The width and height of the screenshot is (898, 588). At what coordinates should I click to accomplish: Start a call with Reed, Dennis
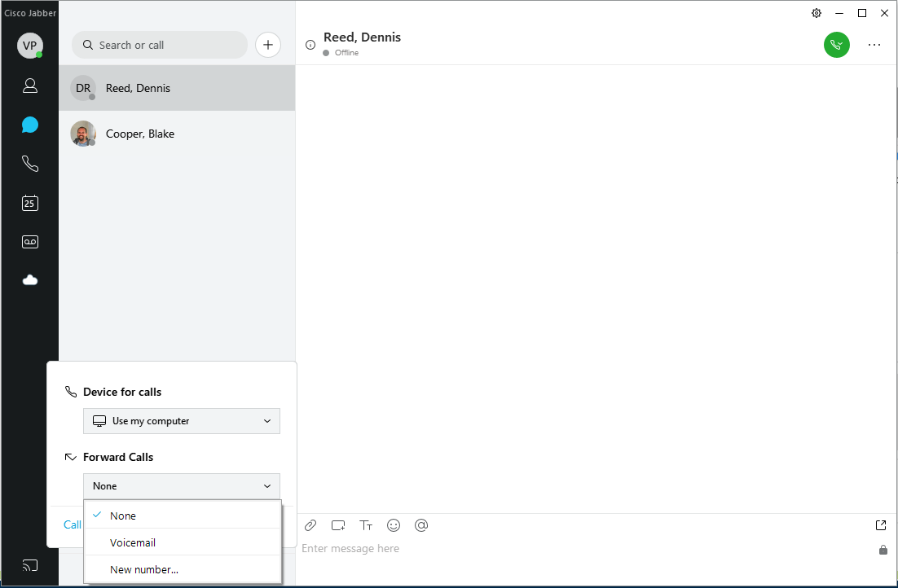point(837,45)
